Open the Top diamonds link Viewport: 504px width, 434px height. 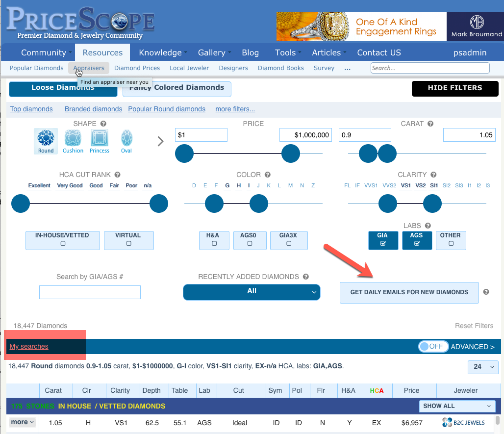coord(31,109)
